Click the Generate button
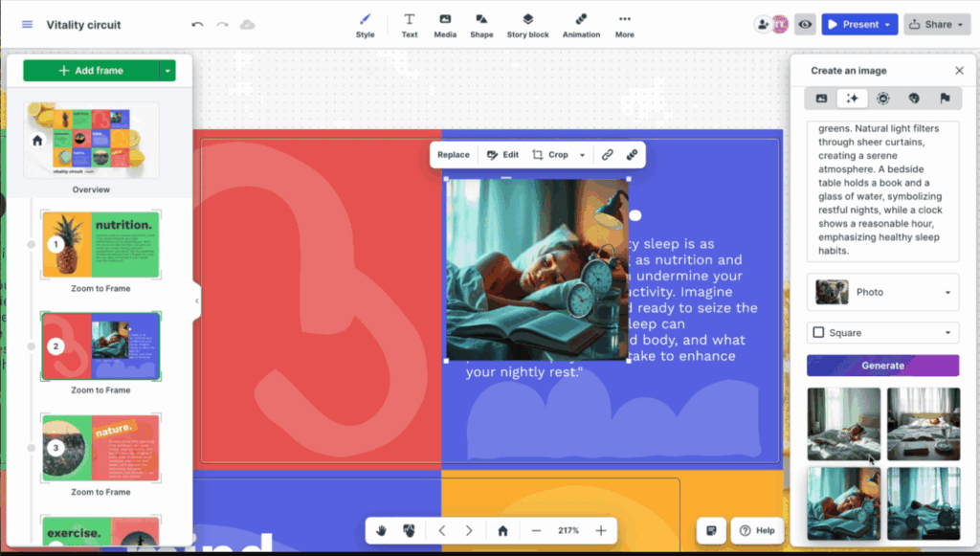The height and width of the screenshot is (556, 980). pos(882,366)
